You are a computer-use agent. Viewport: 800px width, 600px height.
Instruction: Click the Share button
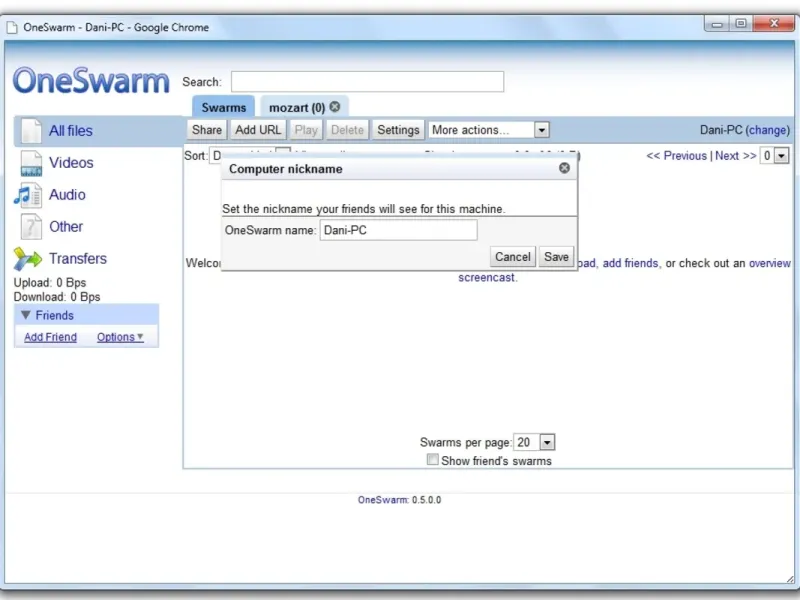[207, 130]
